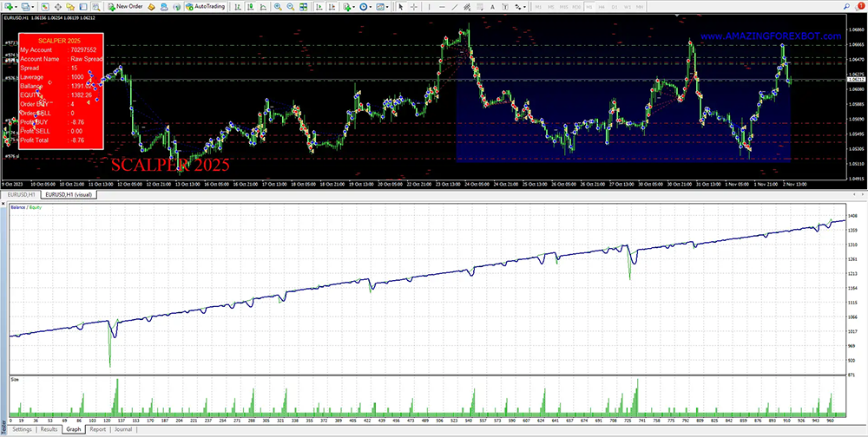Select the crosshair cursor tool
The height and width of the screenshot is (437, 868).
414,7
